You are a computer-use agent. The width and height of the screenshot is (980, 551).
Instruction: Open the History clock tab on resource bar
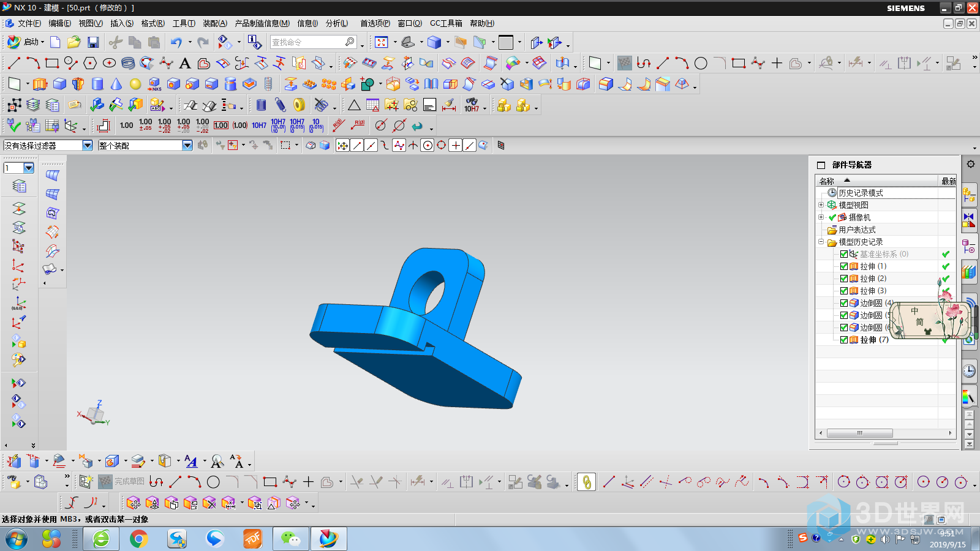pos(969,371)
